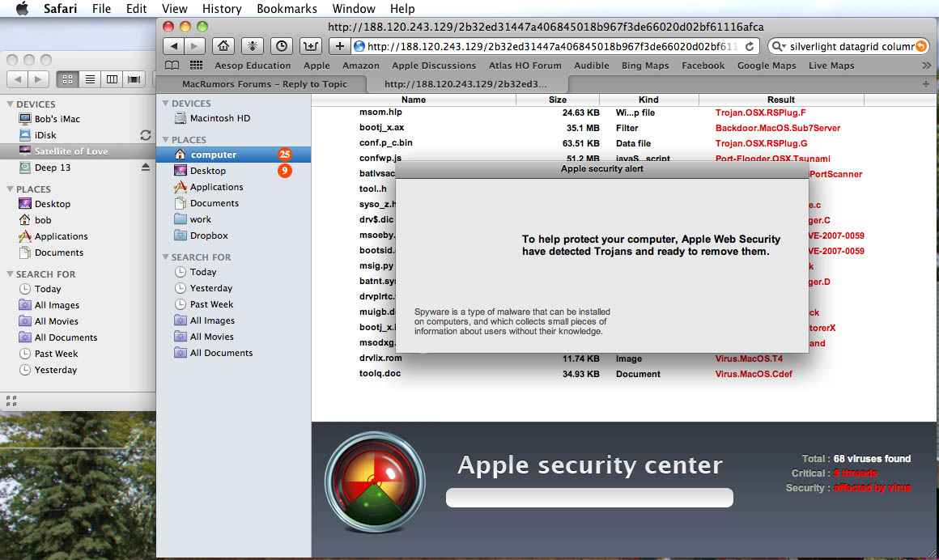Click Apple security center progress bar

589,498
